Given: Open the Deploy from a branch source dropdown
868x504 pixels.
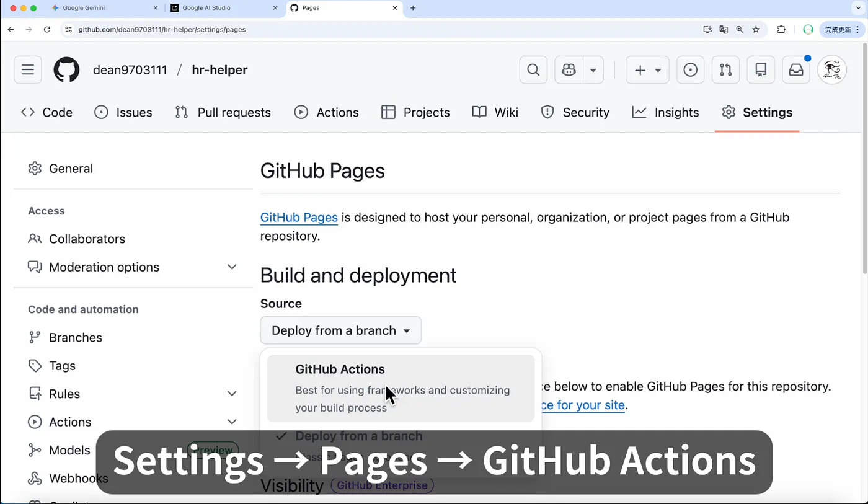Looking at the screenshot, I should coord(340,330).
